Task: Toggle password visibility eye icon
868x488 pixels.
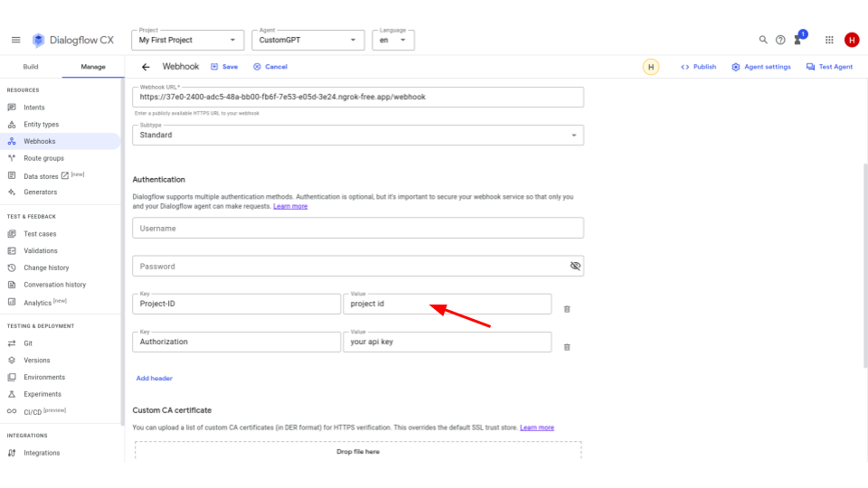Action: coord(575,266)
